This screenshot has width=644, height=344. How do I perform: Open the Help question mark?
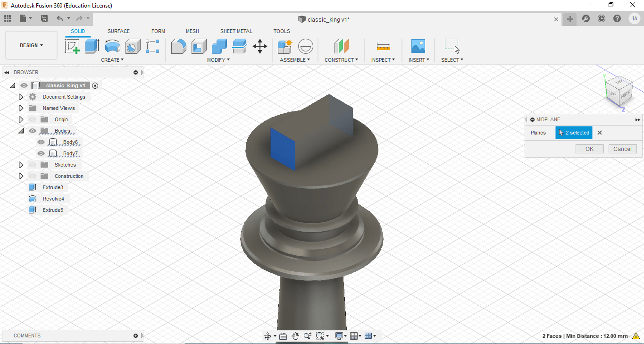pos(617,18)
